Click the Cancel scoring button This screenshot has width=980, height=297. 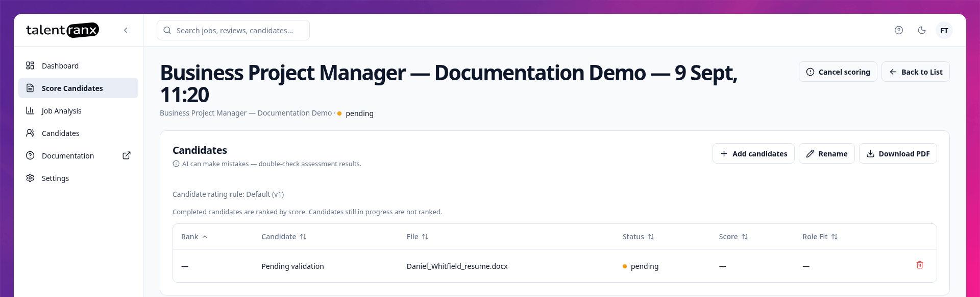click(838, 72)
